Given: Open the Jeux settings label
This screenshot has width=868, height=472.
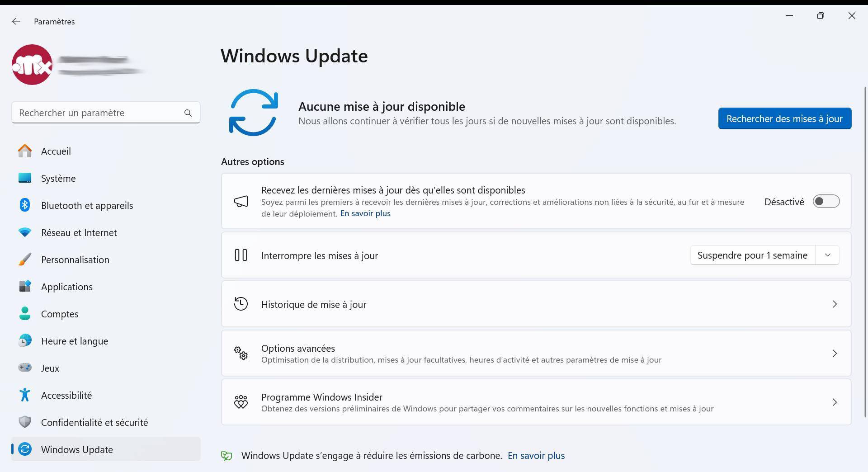Looking at the screenshot, I should [x=50, y=368].
